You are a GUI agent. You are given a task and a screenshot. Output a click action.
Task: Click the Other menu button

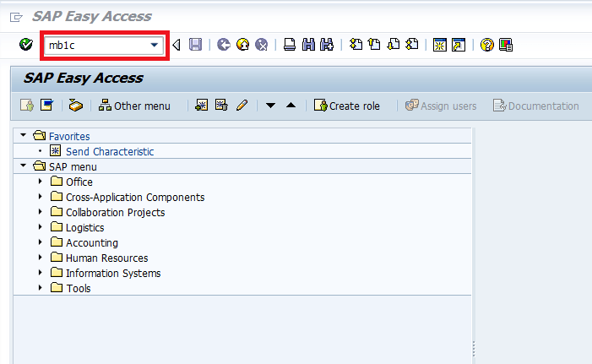134,106
